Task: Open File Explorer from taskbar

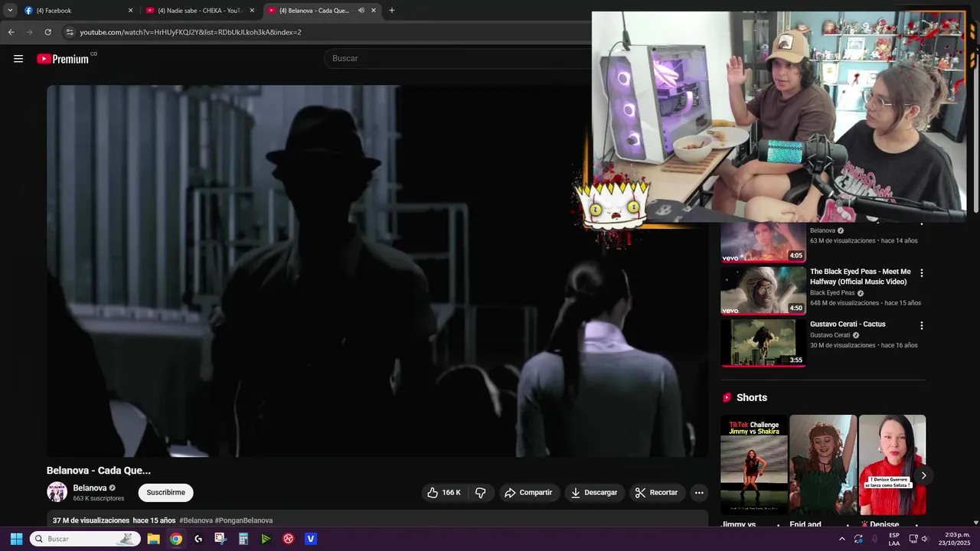Action: coord(153,539)
